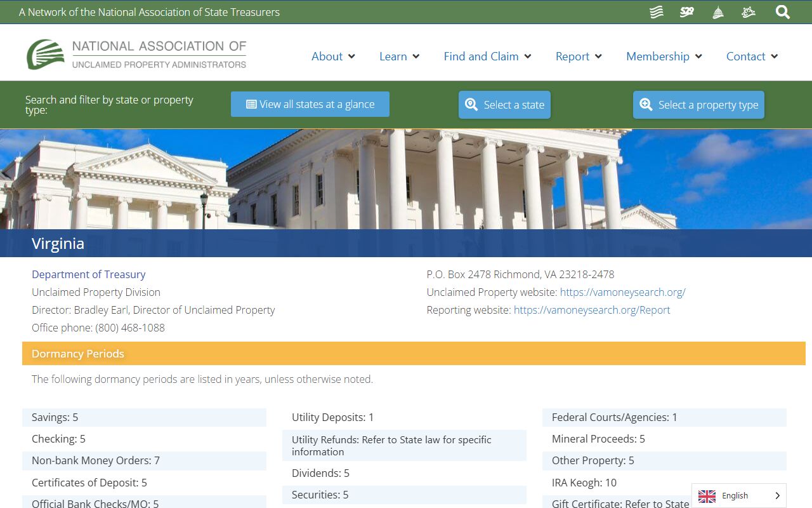Open the 529 network icon link

click(687, 12)
